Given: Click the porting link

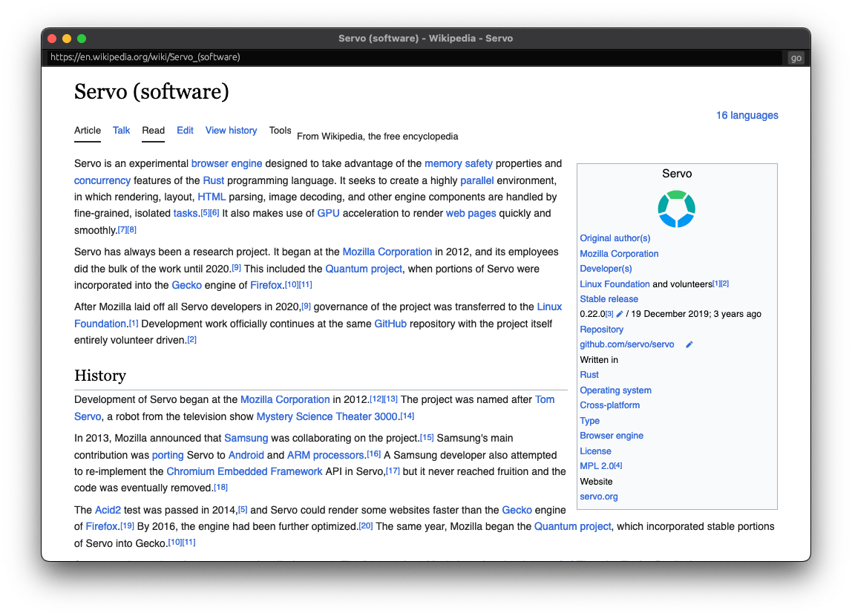Looking at the screenshot, I should pyautogui.click(x=168, y=455).
